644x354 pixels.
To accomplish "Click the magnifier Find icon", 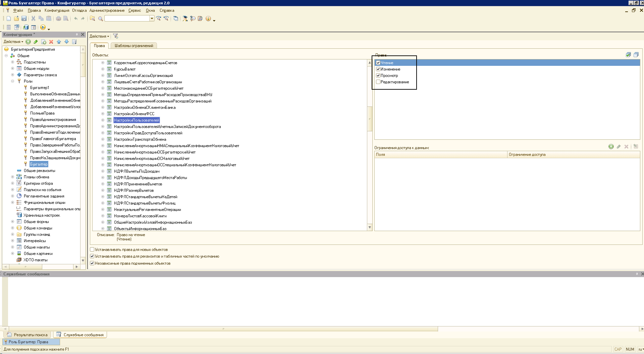I will [100, 19].
